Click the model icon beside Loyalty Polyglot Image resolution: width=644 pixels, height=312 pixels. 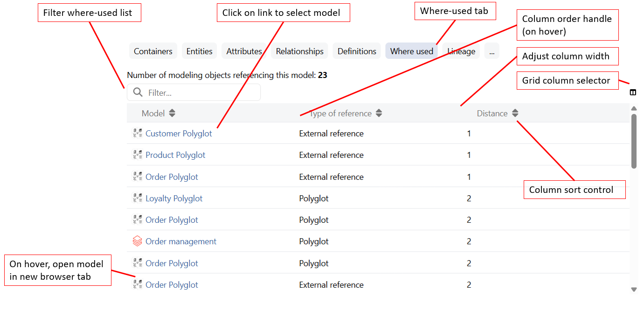(137, 199)
